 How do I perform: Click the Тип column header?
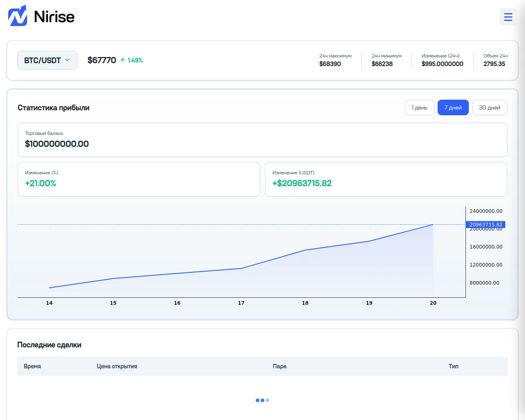454,366
